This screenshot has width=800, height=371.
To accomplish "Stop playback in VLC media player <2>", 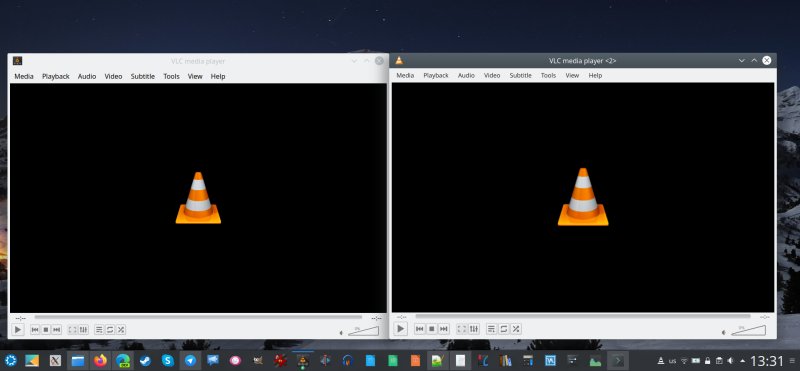I will pos(432,329).
